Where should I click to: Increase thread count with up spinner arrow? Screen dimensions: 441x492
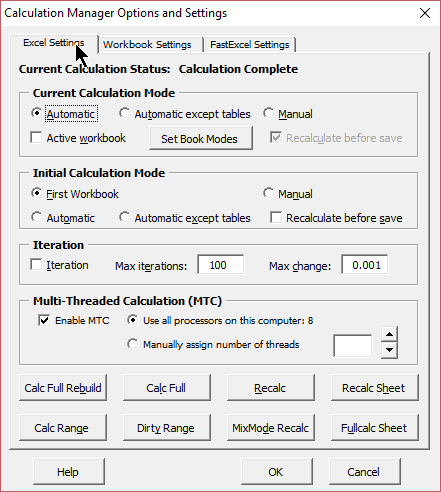click(389, 334)
